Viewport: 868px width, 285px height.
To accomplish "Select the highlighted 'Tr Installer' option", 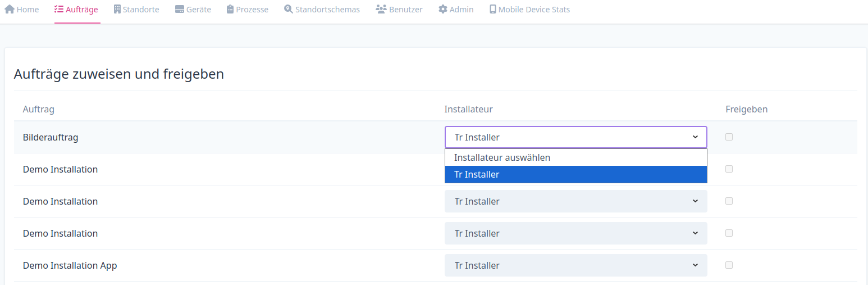I will (x=576, y=174).
